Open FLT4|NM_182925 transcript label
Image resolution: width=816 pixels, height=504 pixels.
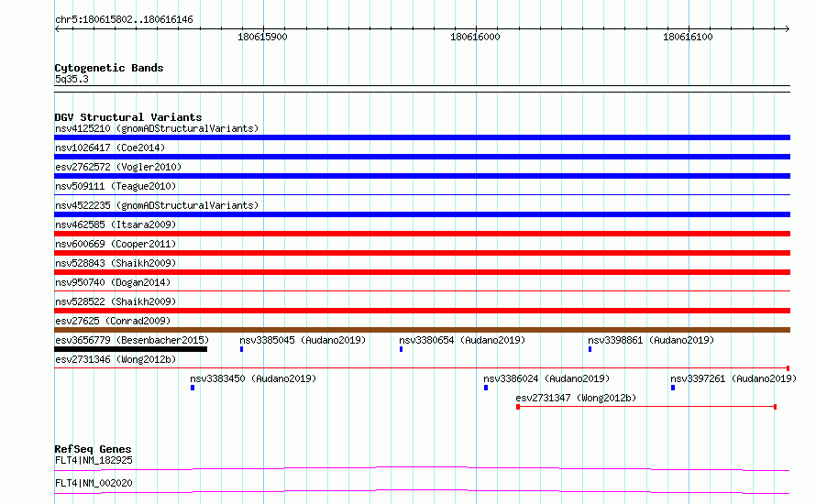pyautogui.click(x=94, y=460)
